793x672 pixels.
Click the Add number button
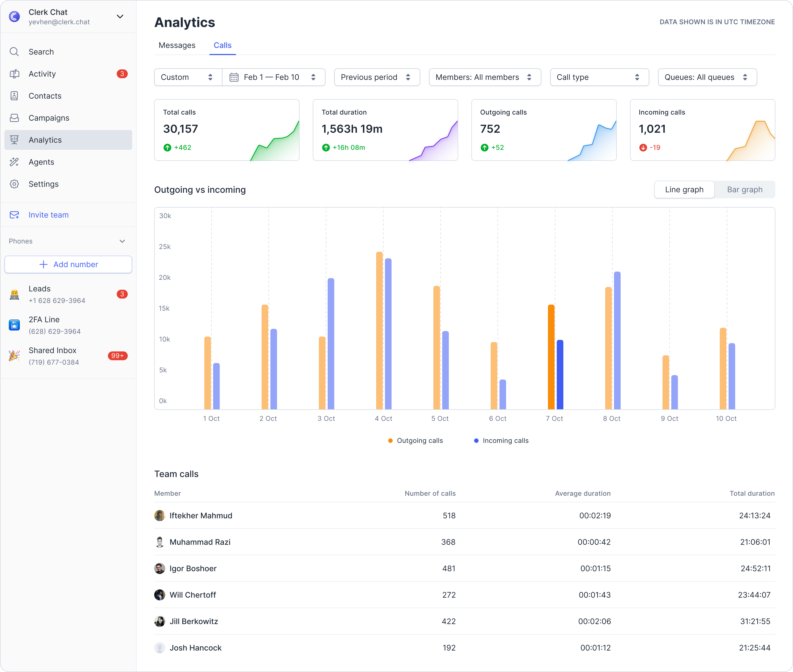(68, 264)
